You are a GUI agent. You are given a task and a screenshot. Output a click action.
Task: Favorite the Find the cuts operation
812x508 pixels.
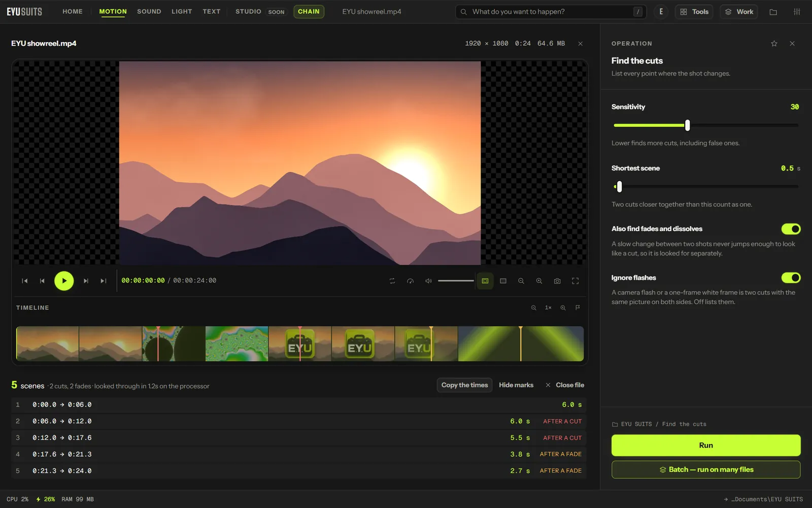coord(774,44)
